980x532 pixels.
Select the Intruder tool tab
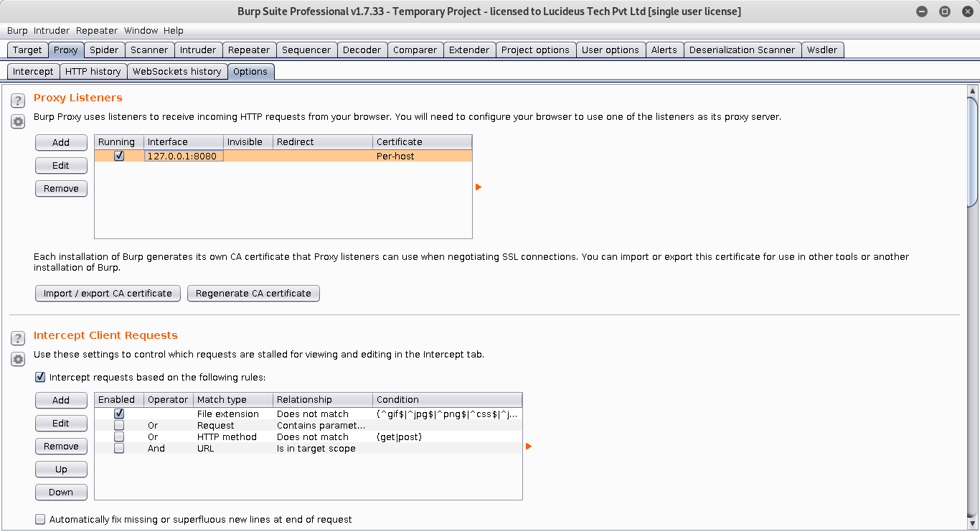click(x=198, y=50)
